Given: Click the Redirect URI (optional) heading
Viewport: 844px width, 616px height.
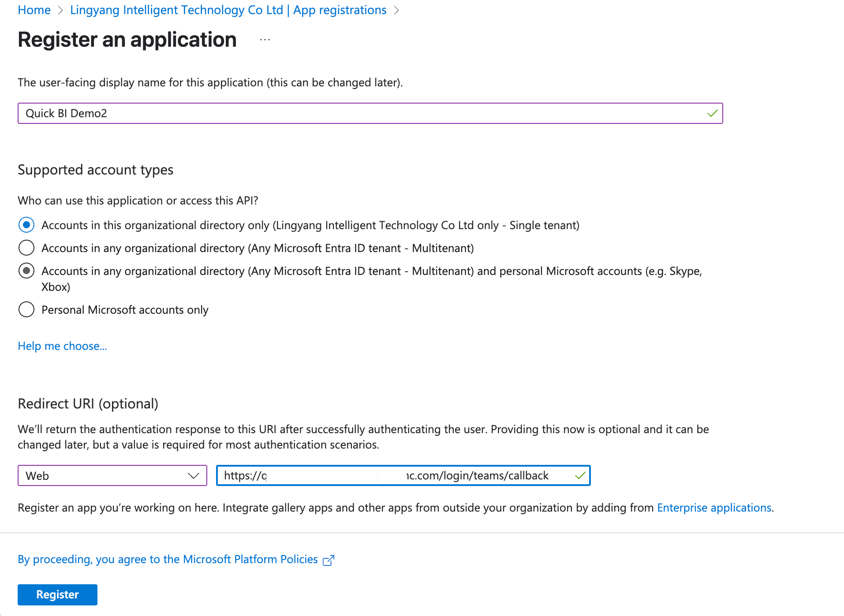Looking at the screenshot, I should point(88,404).
